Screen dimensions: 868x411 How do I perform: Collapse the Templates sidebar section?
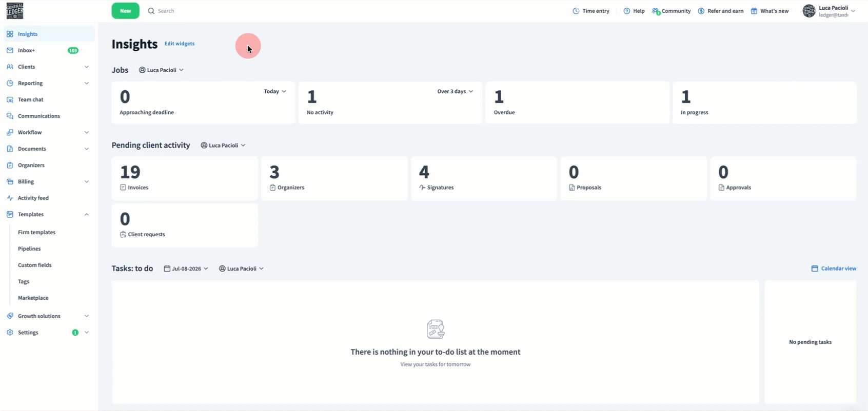[x=87, y=214]
